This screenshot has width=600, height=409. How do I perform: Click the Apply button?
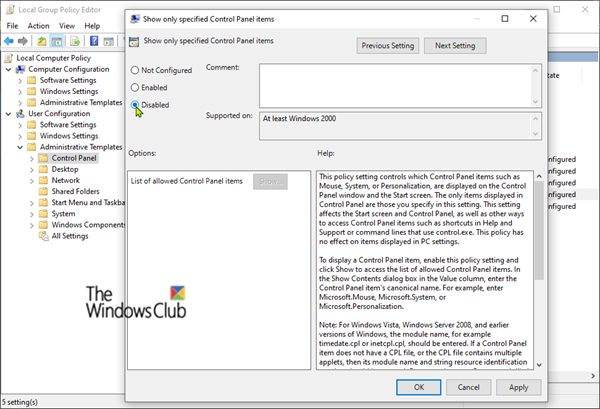(x=518, y=387)
